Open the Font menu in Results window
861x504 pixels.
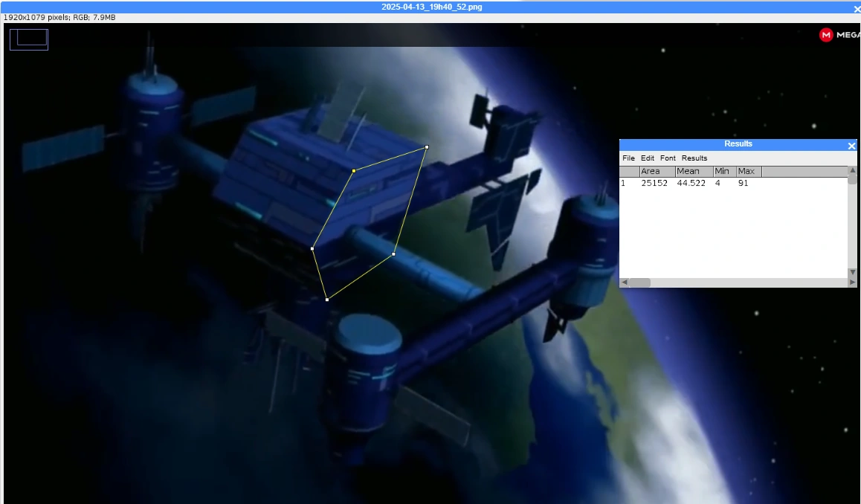[668, 158]
